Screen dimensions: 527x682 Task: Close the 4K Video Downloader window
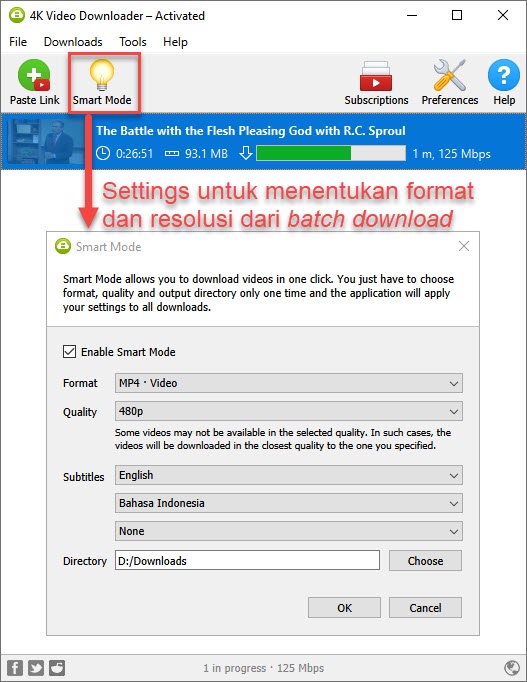coord(503,15)
